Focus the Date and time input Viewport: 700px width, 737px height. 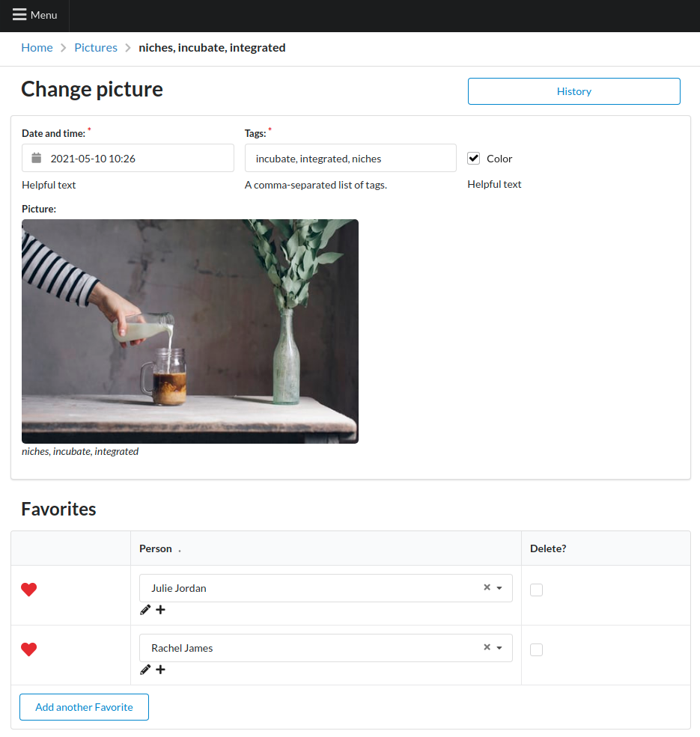(x=127, y=158)
